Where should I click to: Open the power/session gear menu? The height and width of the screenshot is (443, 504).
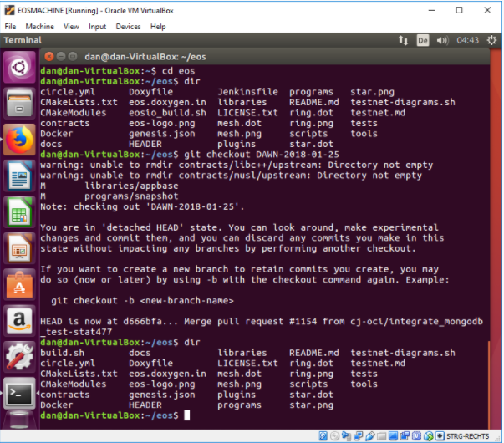click(491, 40)
